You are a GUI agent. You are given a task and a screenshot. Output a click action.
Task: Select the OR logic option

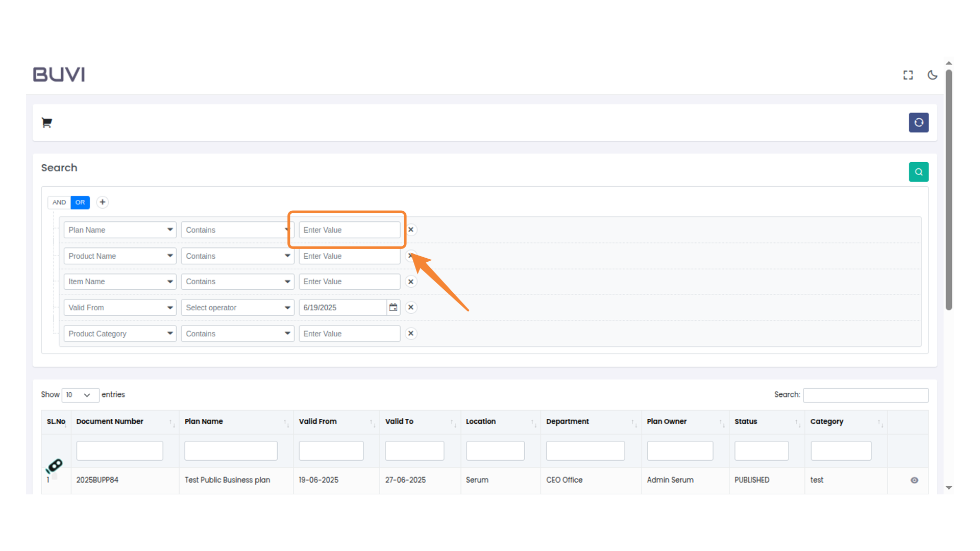coord(80,203)
